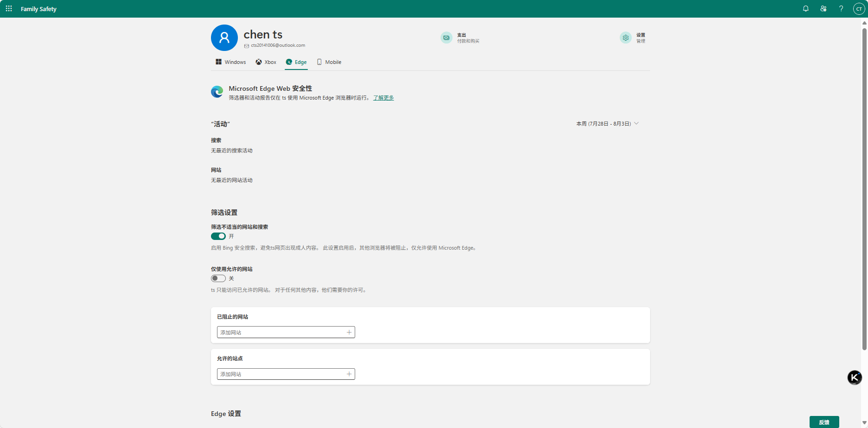This screenshot has height=428, width=868.
Task: Open help question mark icon
Action: pos(841,9)
